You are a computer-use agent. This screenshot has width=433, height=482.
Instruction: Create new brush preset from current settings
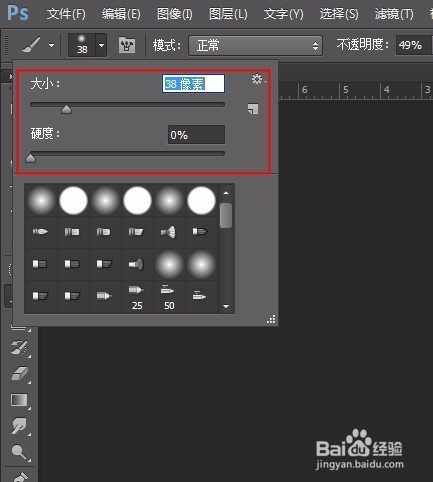(x=253, y=109)
